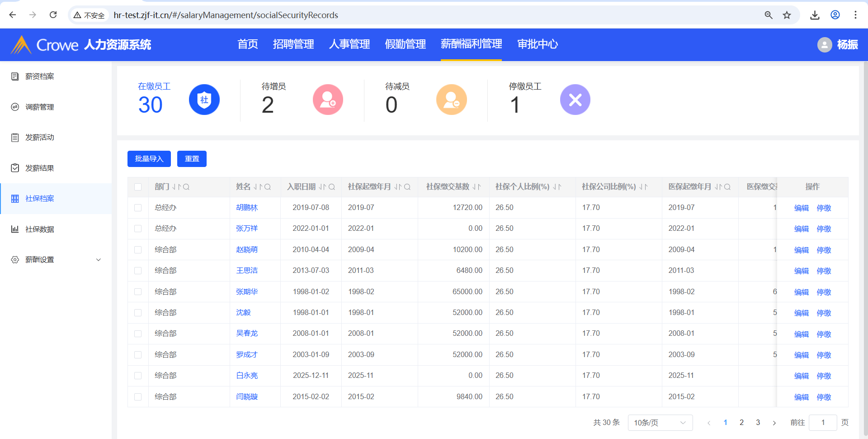The image size is (868, 439).
Task: Click the search icon in 部门 column header
Action: coord(186,187)
